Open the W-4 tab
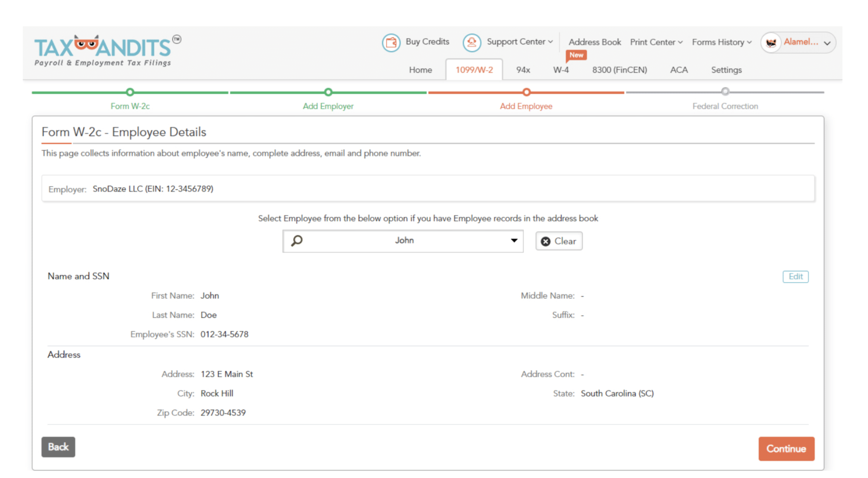 tap(561, 70)
